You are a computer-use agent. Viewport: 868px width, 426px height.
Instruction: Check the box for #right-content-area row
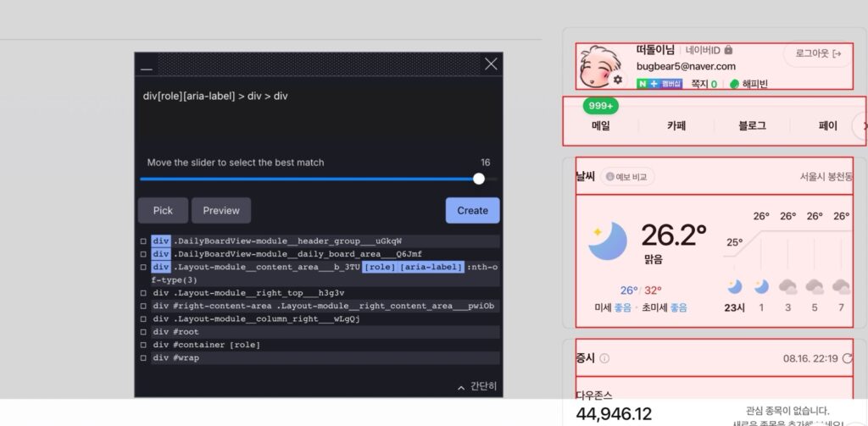(x=143, y=306)
